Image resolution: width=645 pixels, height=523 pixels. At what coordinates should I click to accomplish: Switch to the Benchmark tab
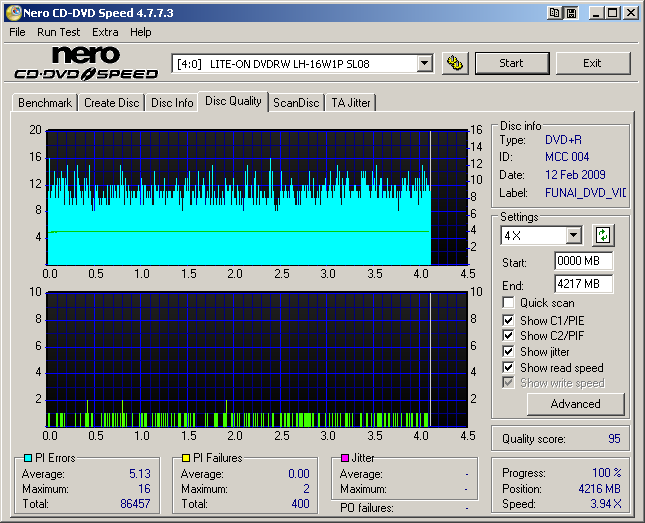[45, 103]
